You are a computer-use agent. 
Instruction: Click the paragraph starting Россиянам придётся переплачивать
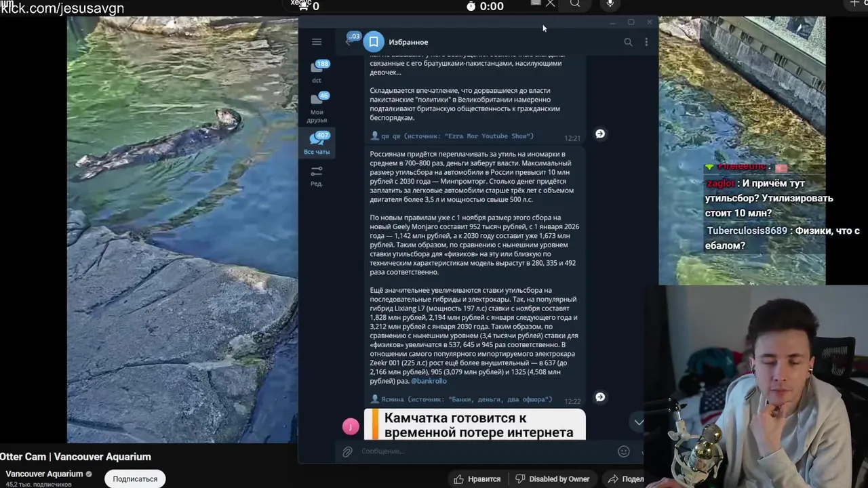473,177
